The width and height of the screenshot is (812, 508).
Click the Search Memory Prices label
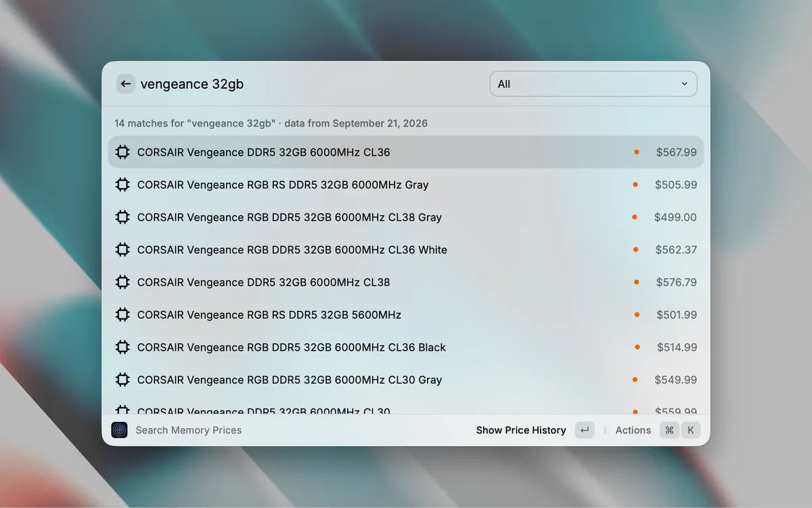click(x=189, y=430)
